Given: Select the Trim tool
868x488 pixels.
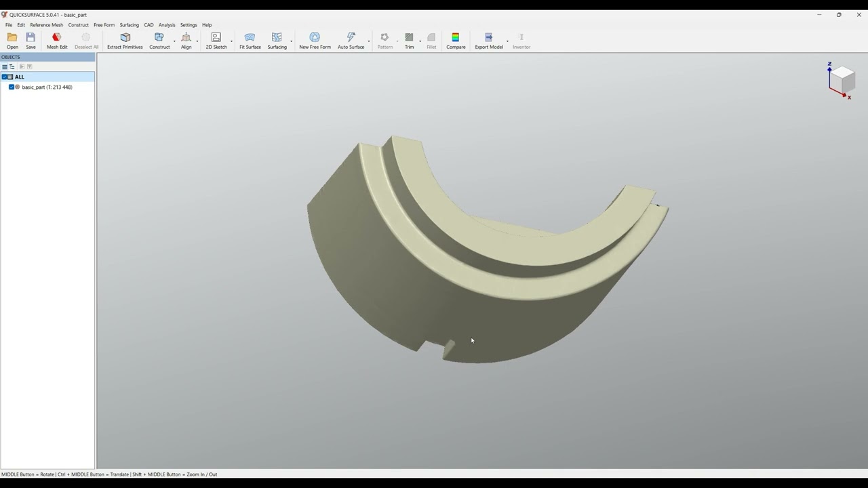Looking at the screenshot, I should click(409, 41).
